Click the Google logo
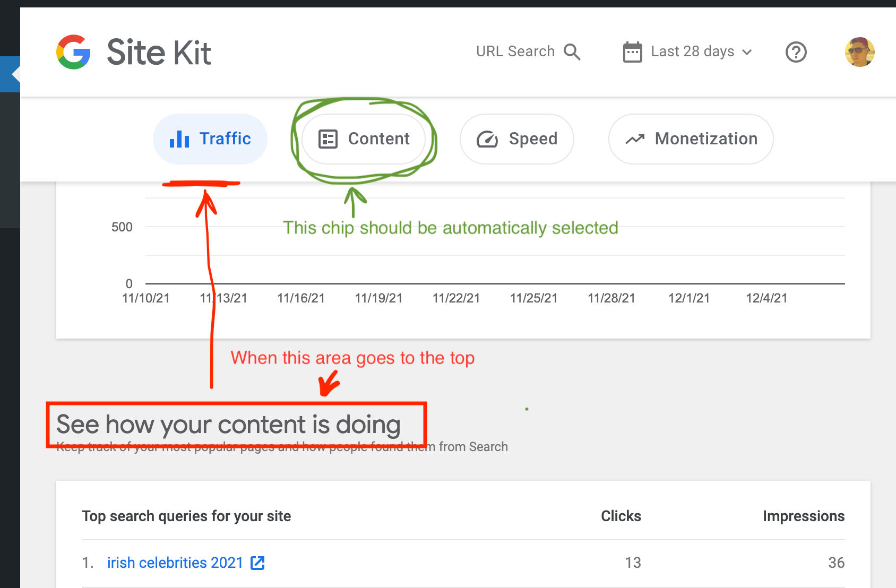 (x=74, y=51)
